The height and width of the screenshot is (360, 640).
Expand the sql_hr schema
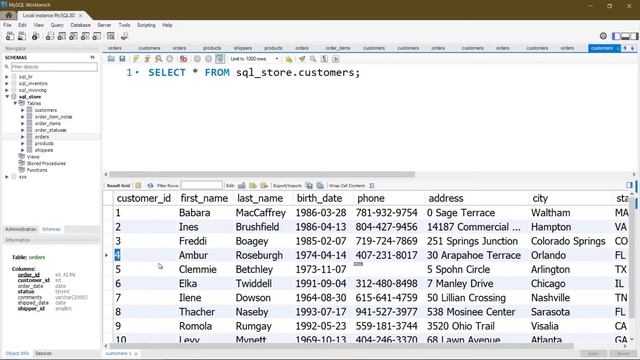7,77
